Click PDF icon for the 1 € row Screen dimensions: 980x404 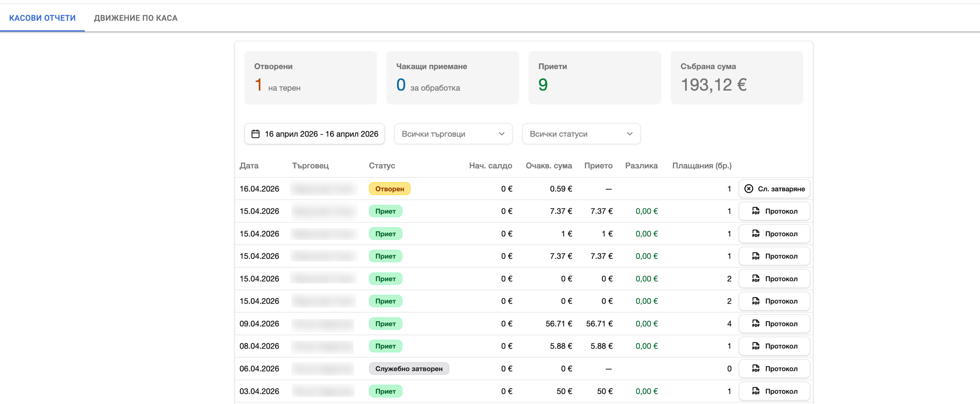tap(756, 234)
